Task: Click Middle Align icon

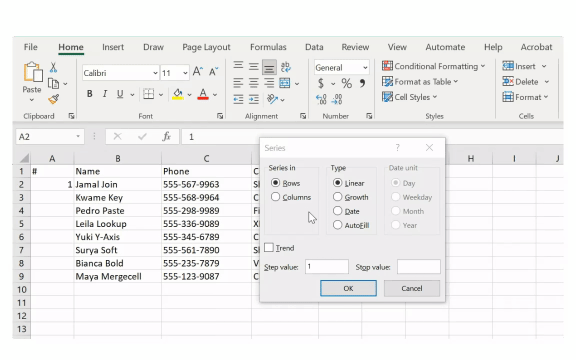Action: tap(253, 67)
